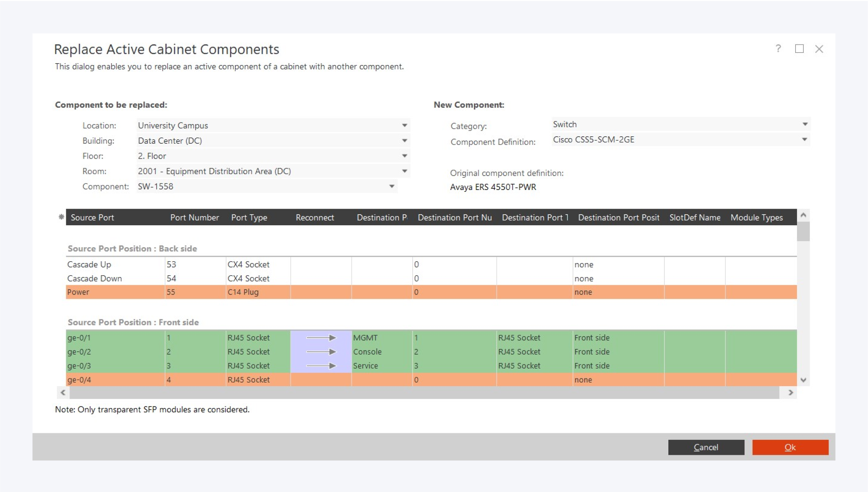Open the Component SW-1558 dropdown

click(x=392, y=187)
